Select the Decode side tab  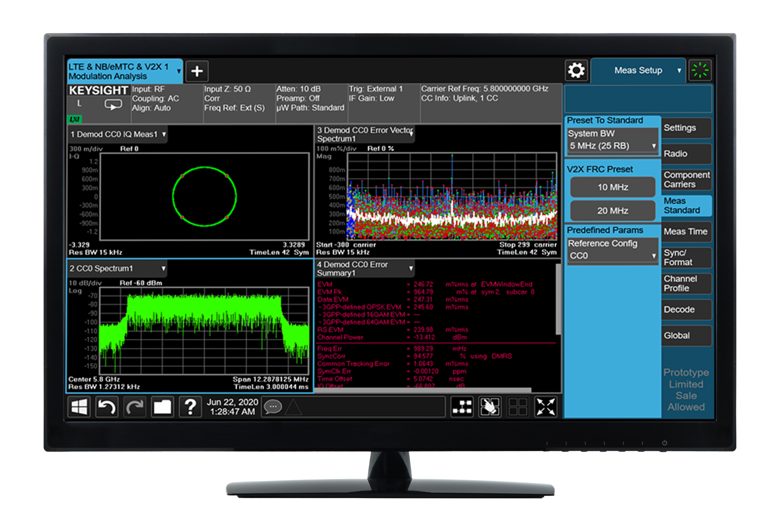pos(686,310)
